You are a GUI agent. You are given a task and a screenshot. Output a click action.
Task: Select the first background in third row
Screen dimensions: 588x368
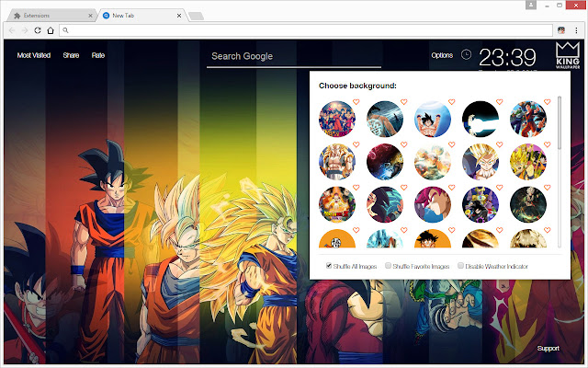337,204
